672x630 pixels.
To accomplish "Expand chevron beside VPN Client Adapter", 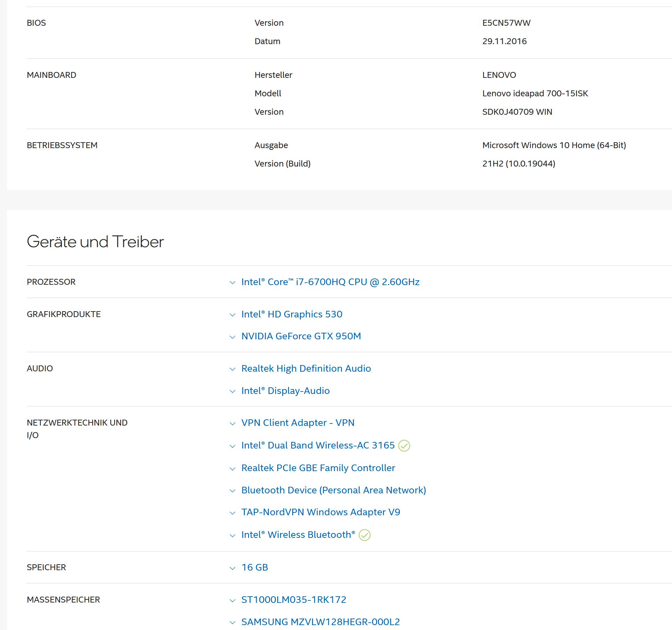I will (x=232, y=423).
